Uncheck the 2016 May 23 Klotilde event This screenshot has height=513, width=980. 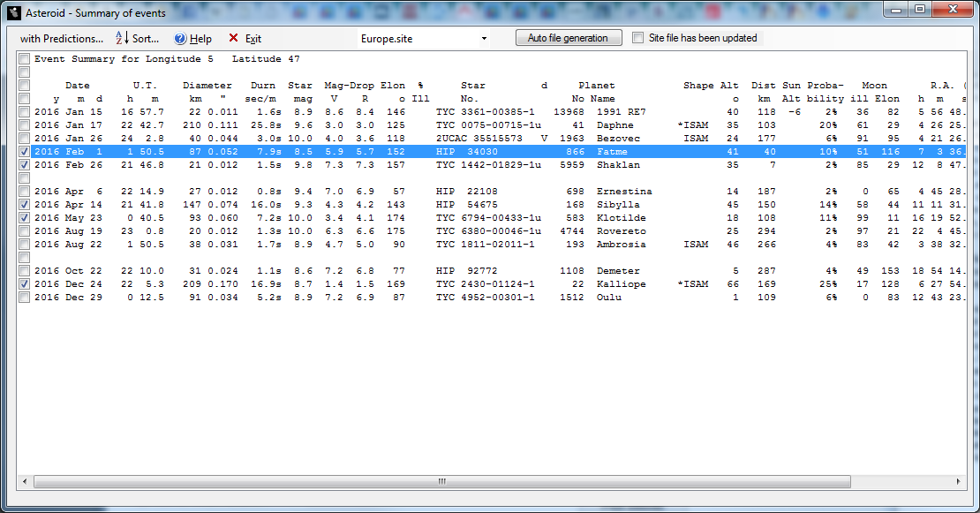pos(24,218)
